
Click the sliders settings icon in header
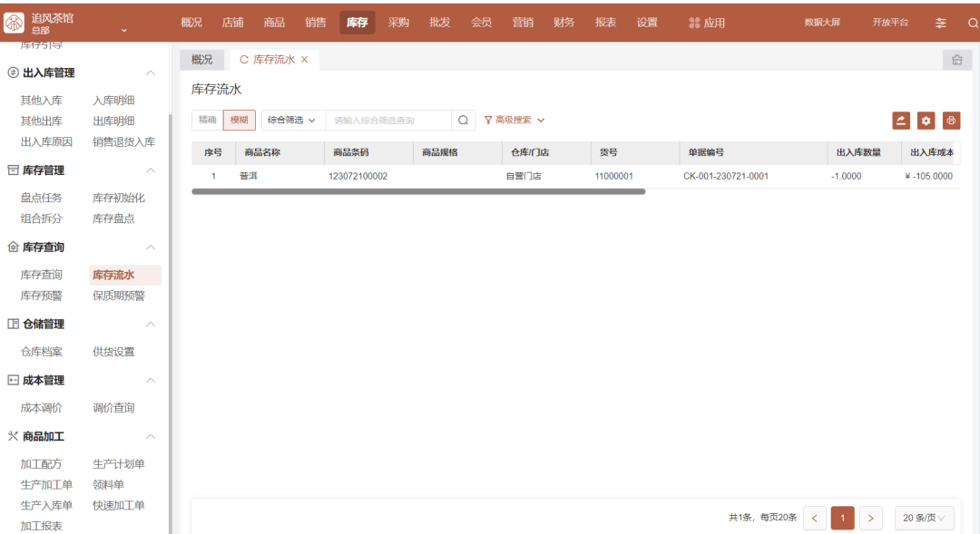coord(941,23)
